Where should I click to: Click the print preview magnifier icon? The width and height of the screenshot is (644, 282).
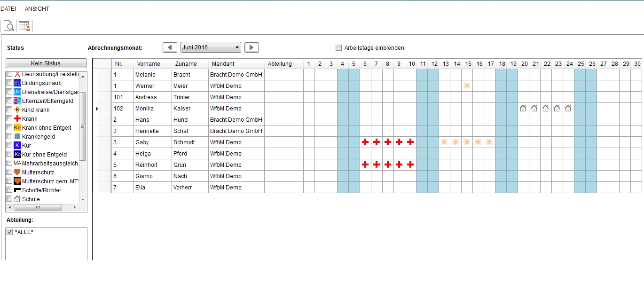pyautogui.click(x=9, y=26)
